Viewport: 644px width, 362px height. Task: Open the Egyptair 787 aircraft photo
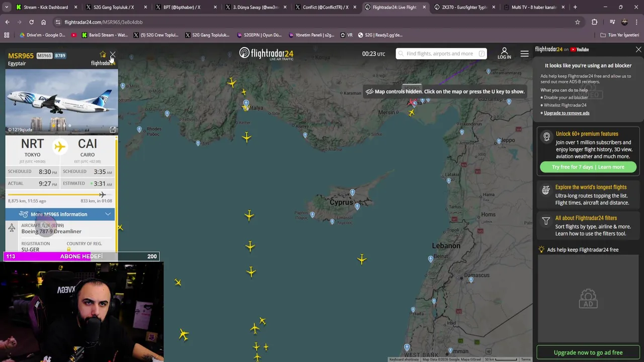click(x=61, y=101)
